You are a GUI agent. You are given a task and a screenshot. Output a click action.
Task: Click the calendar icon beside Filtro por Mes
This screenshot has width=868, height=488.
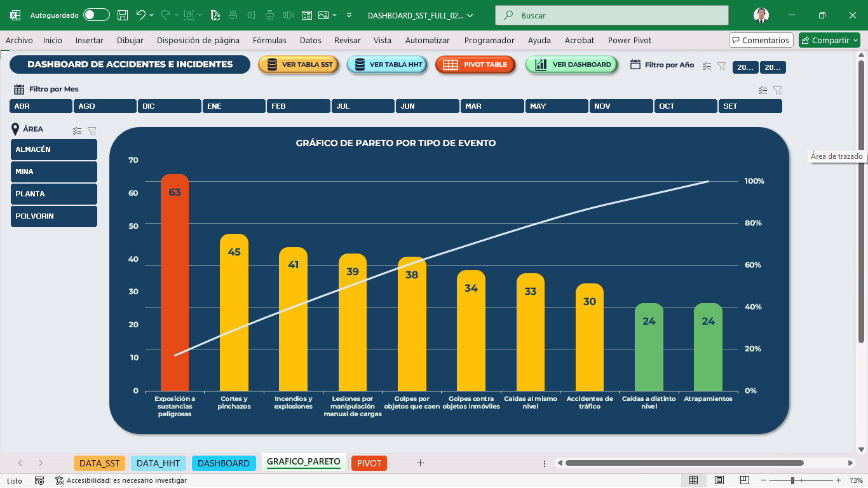click(x=19, y=90)
